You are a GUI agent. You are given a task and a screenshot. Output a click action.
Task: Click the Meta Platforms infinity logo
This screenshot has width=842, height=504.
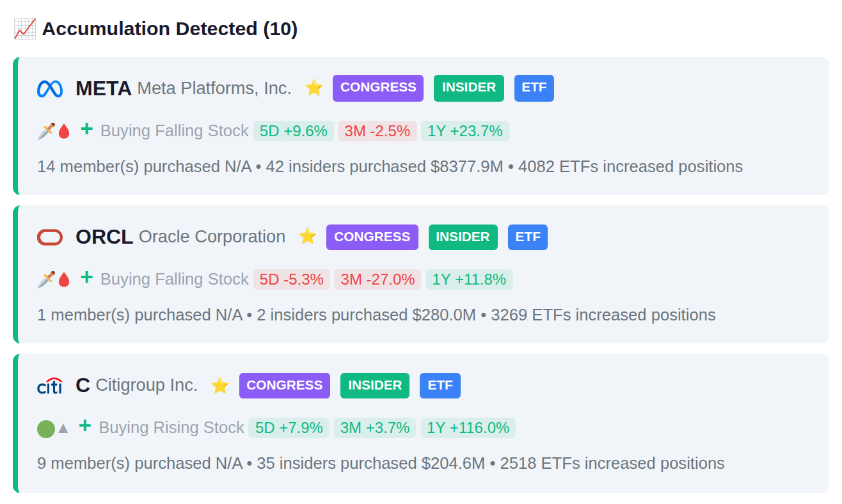pos(50,88)
